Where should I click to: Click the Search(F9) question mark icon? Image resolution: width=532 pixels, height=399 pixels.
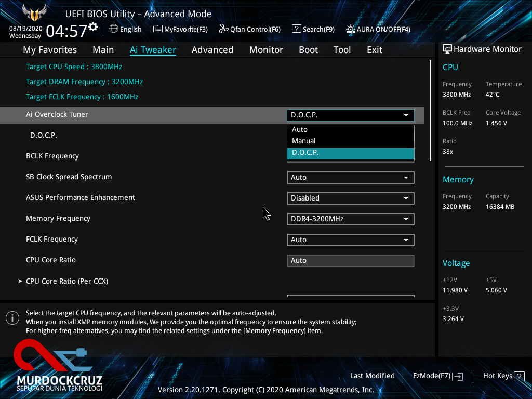click(297, 29)
